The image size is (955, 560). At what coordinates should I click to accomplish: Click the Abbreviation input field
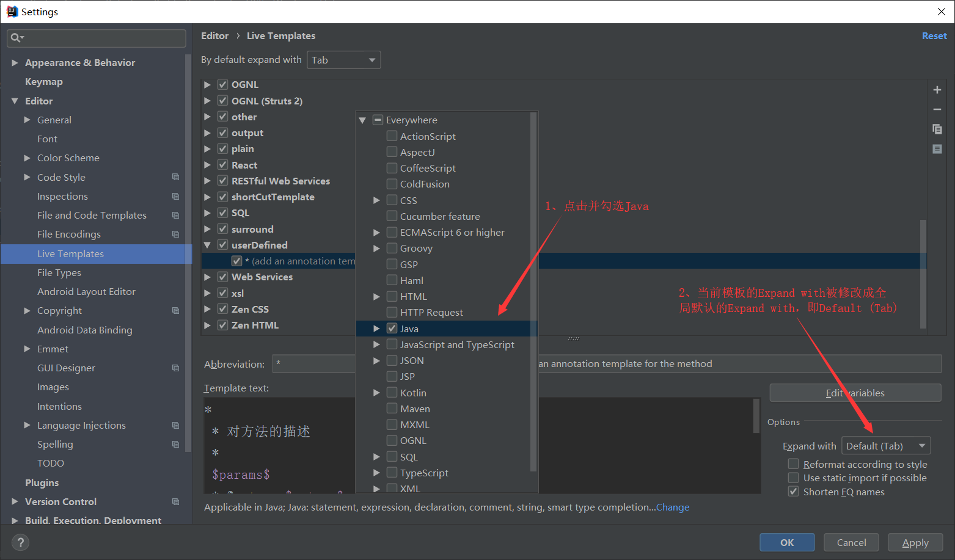tap(313, 363)
